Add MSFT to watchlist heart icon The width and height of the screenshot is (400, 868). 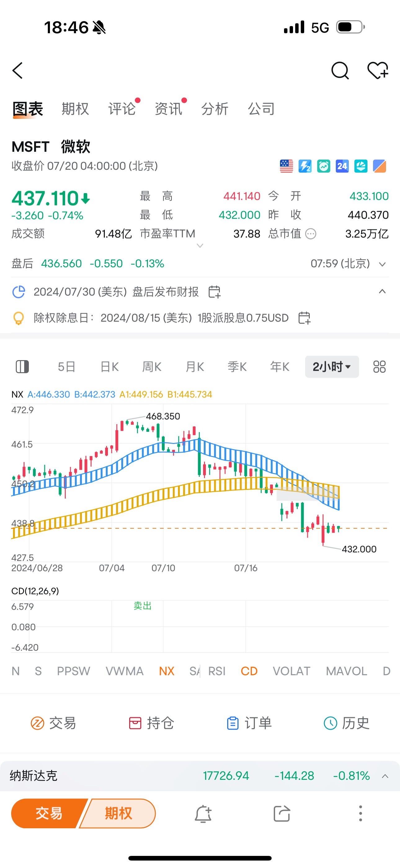click(x=378, y=70)
